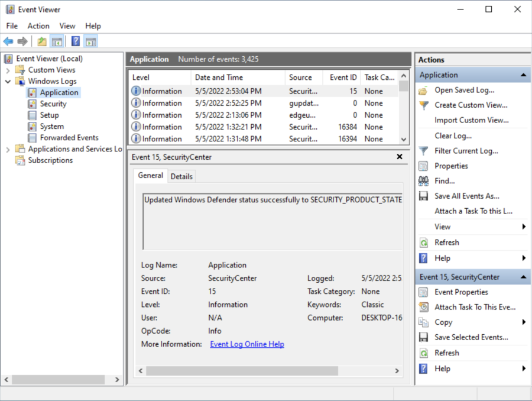The image size is (532, 401).
Task: Click Clear Log in Actions pane
Action: tap(453, 135)
